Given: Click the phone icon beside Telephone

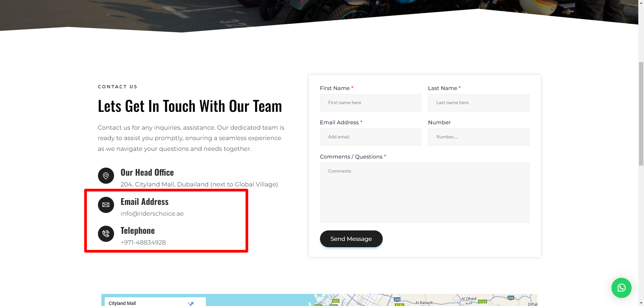Looking at the screenshot, I should point(106,234).
